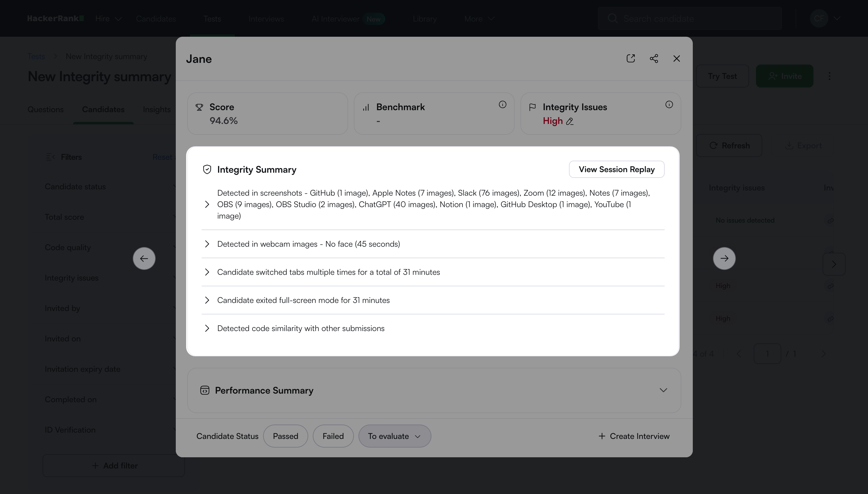The width and height of the screenshot is (868, 494).
Task: Mark candidate status as Passed
Action: [x=285, y=436]
